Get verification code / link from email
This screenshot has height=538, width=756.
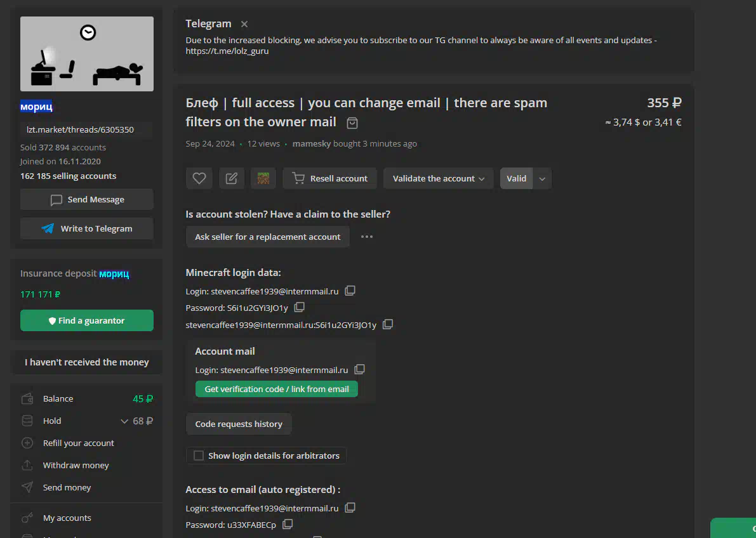pyautogui.click(x=277, y=389)
